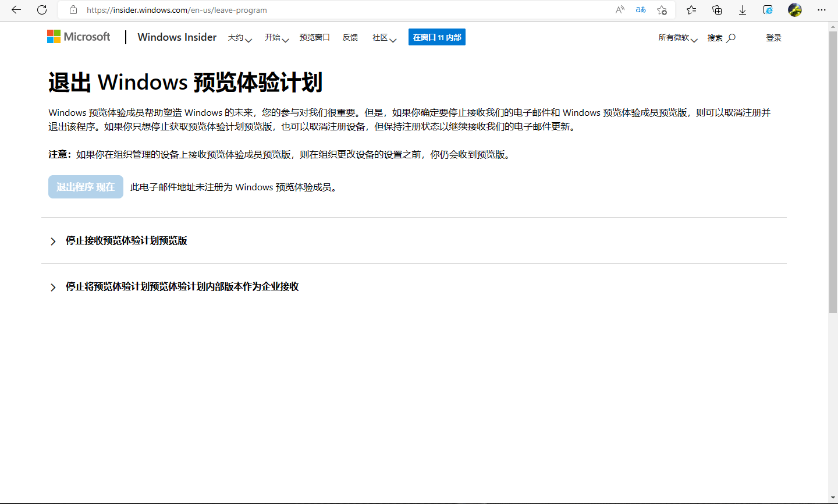Click the 登录 sign-in link
This screenshot has height=504, width=838.
click(774, 38)
